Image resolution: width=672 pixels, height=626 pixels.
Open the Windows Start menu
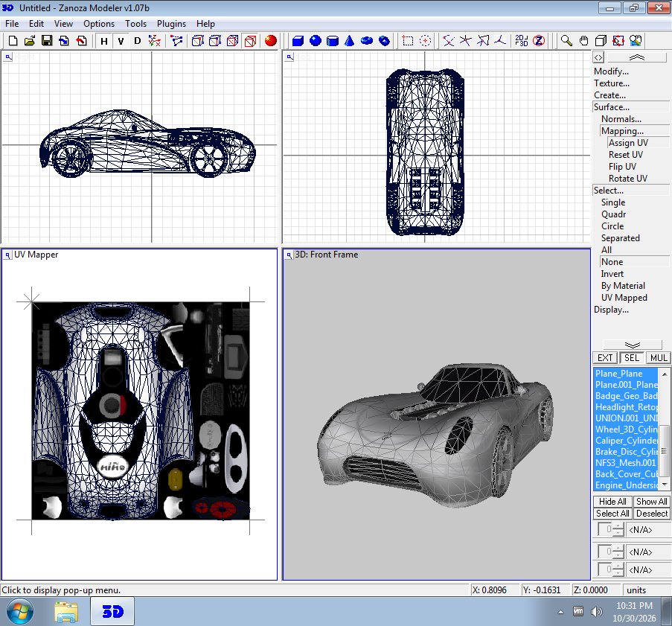coord(19,612)
